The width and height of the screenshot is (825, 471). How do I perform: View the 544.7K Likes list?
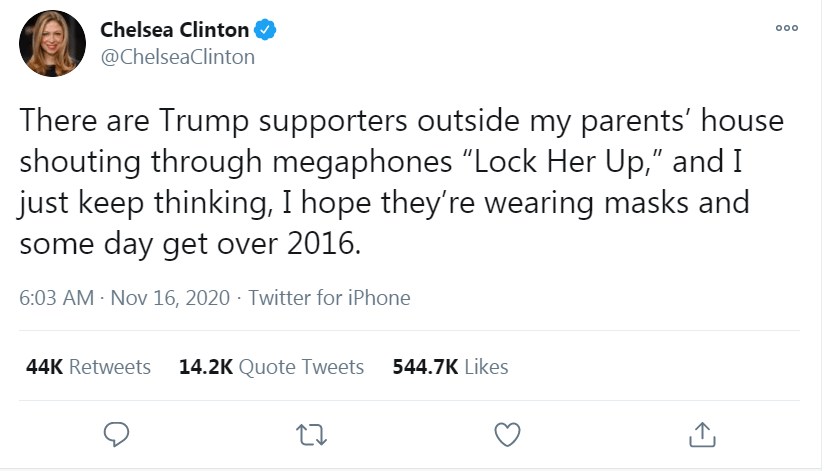click(x=450, y=367)
